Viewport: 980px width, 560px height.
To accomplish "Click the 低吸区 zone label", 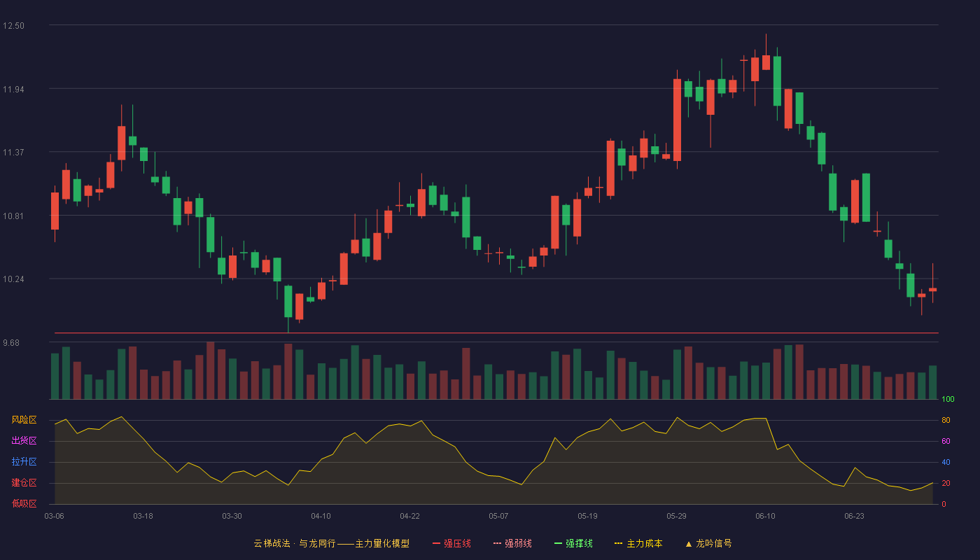I will click(24, 504).
